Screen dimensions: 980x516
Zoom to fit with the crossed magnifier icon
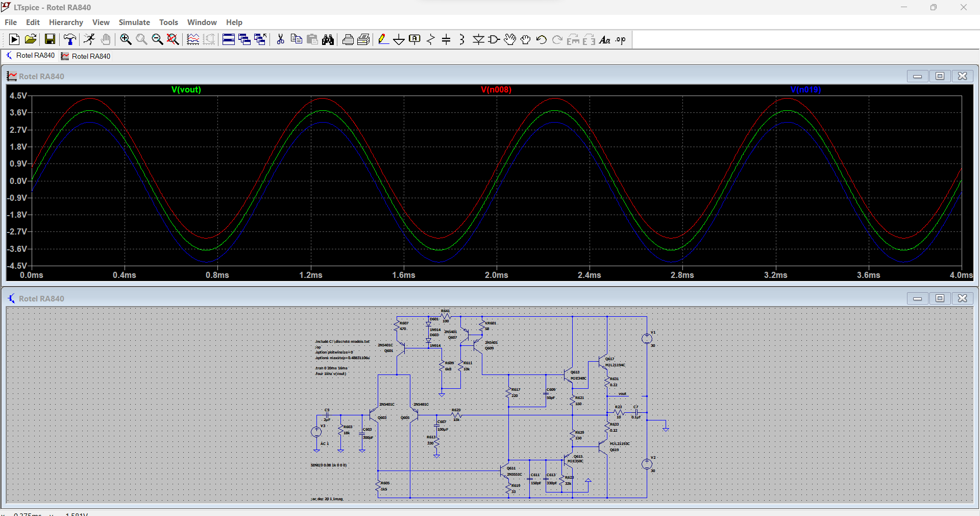173,39
